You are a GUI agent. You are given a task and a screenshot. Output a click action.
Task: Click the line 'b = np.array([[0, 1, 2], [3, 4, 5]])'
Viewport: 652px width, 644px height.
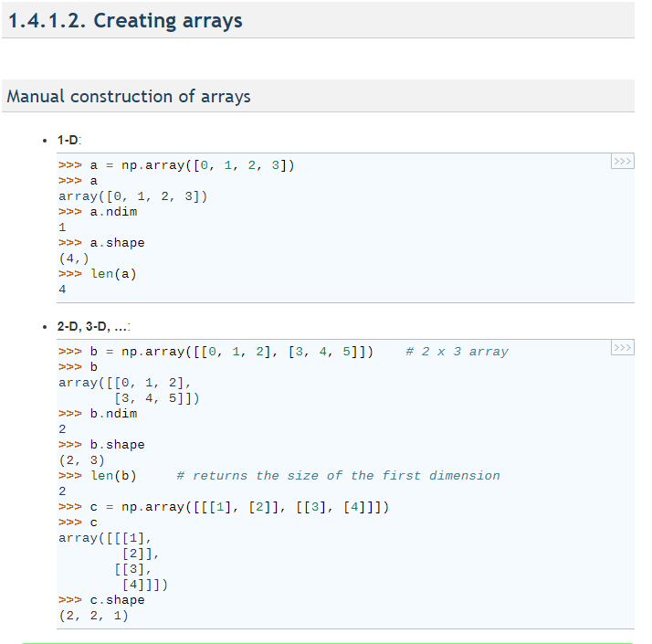232,352
